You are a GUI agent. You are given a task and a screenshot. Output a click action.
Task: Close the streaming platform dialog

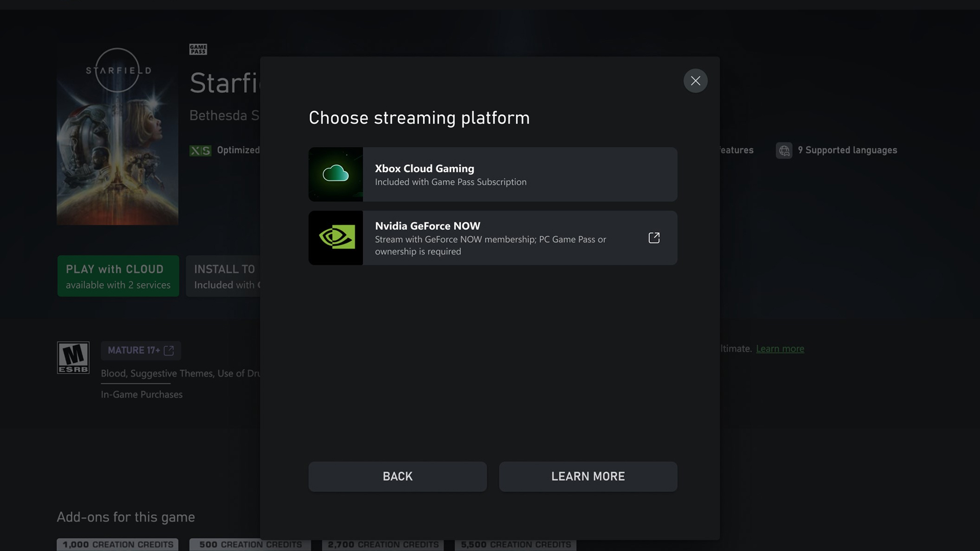[695, 81]
